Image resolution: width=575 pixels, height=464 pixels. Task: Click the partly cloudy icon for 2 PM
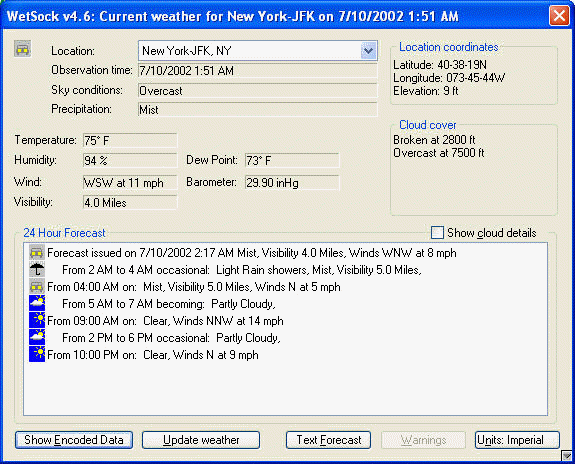coord(37,337)
